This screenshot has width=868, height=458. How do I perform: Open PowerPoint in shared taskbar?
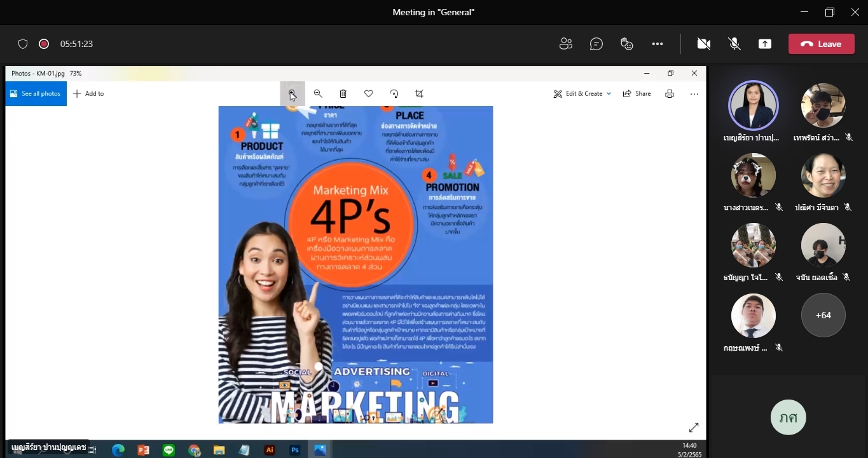point(144,450)
